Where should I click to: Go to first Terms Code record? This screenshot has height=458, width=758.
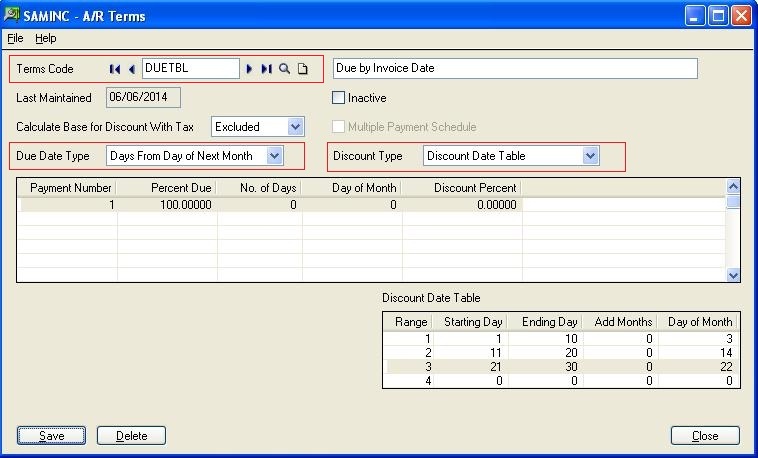pos(115,69)
